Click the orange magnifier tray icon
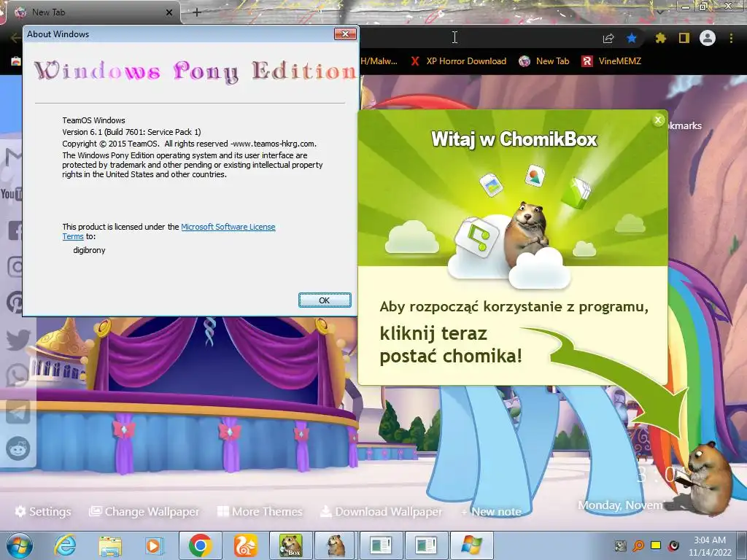 coord(638,545)
